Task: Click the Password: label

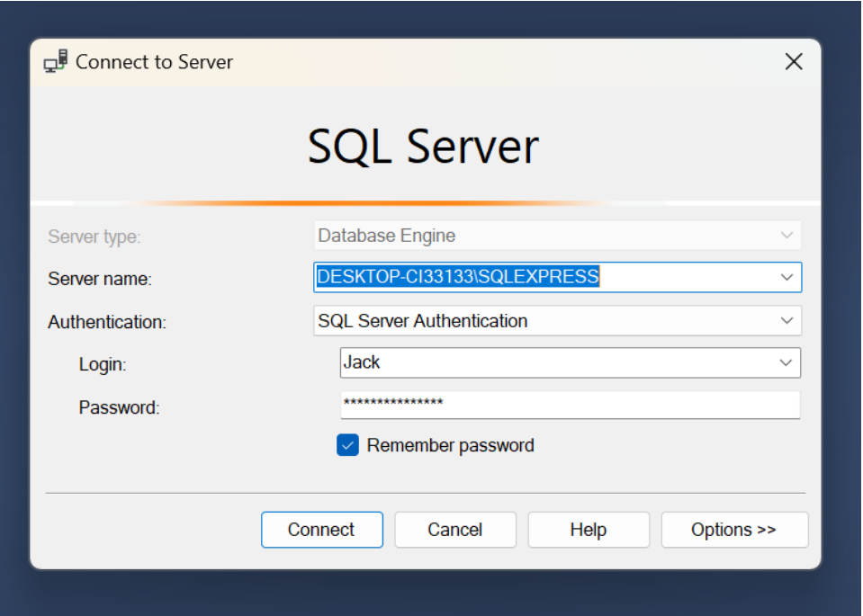Action: [119, 407]
